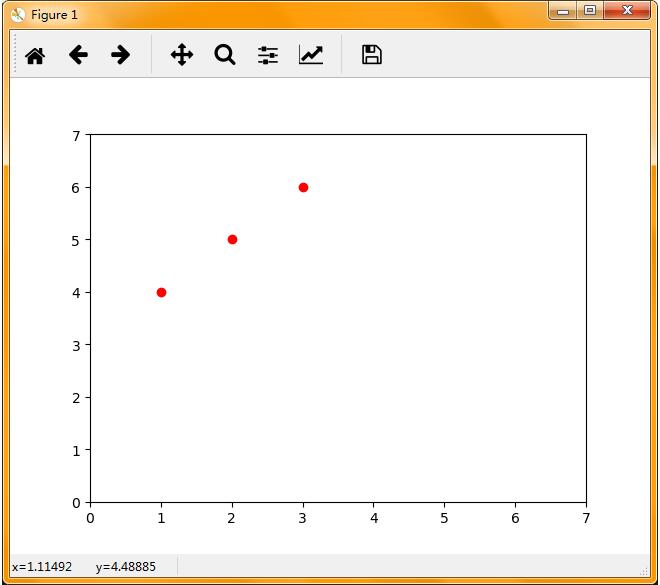Go back to previous view arrow
The height and width of the screenshot is (585, 660).
pos(78,55)
